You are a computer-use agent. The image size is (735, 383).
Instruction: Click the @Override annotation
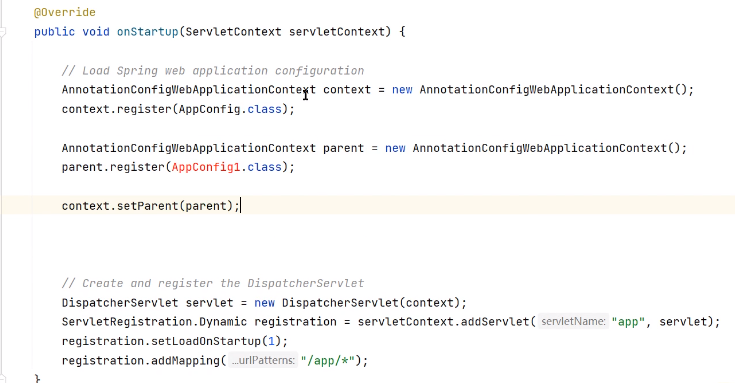click(65, 13)
